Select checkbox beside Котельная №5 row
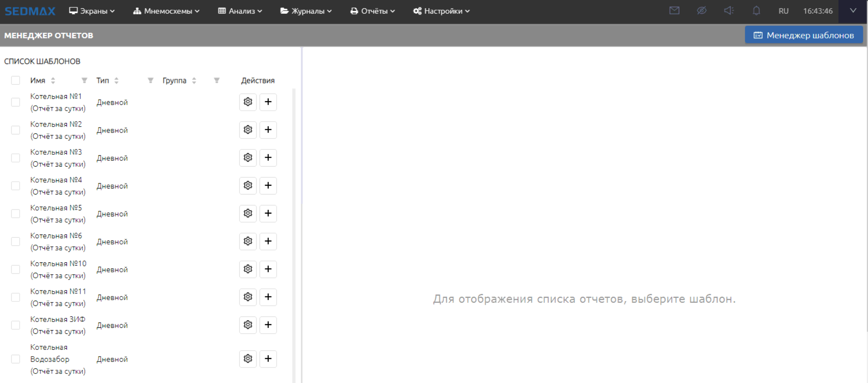This screenshot has height=383, width=868. point(15,214)
